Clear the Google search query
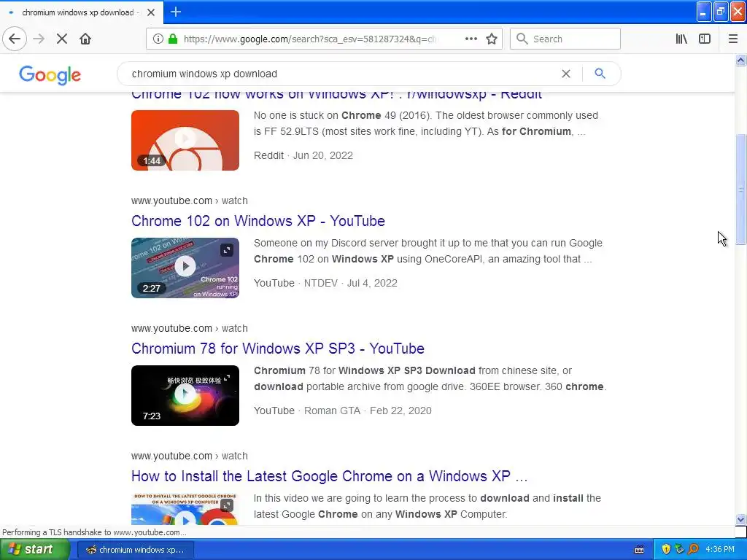 pyautogui.click(x=566, y=74)
